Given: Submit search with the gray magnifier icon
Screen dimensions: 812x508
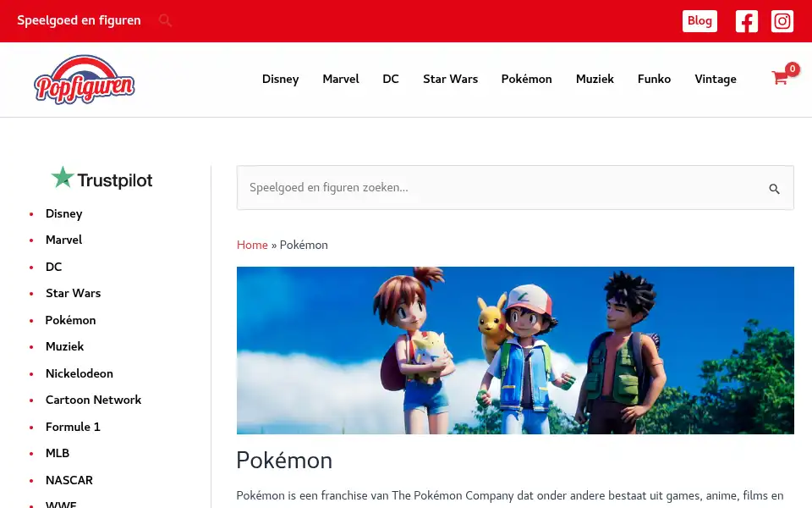Looking at the screenshot, I should pyautogui.click(x=774, y=189).
